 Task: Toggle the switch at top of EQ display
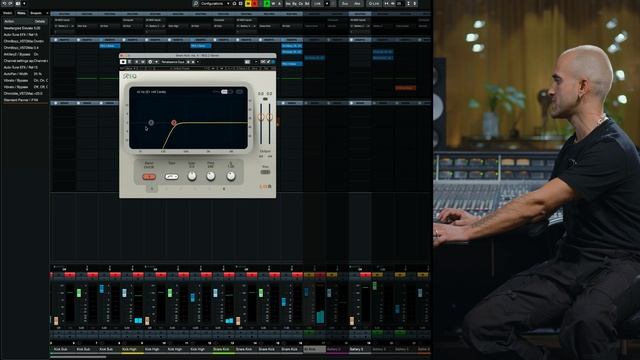(227, 92)
